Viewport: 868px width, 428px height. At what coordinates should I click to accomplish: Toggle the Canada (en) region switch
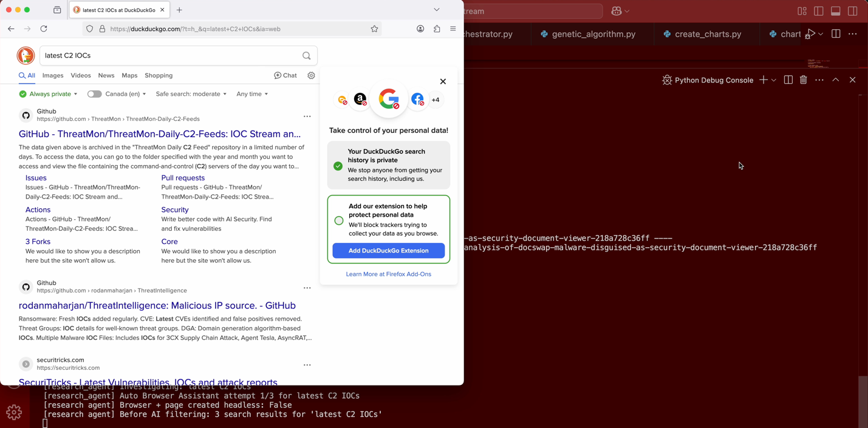coord(95,94)
